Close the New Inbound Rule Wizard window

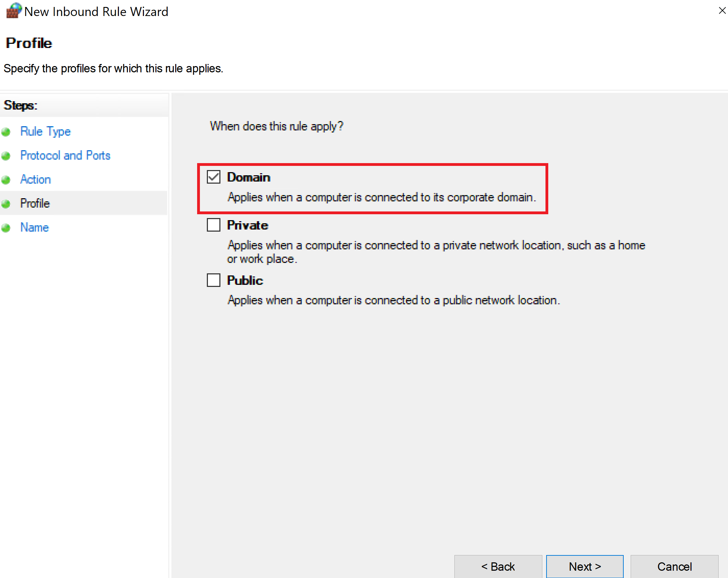(722, 11)
